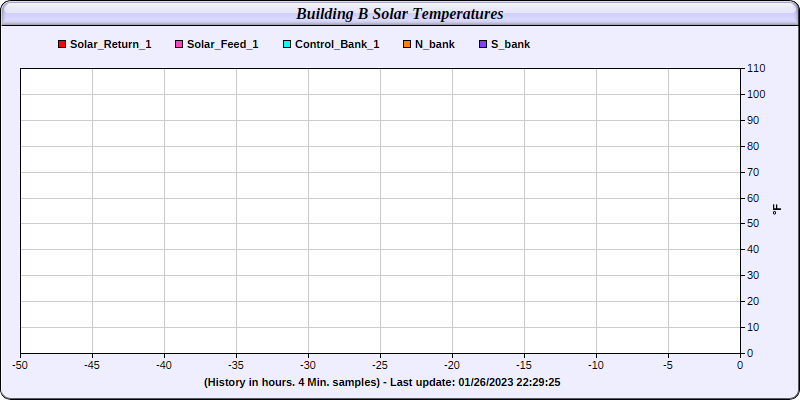Toggle the S_bank series label
Viewport: 800px width, 400px height.
[x=511, y=44]
